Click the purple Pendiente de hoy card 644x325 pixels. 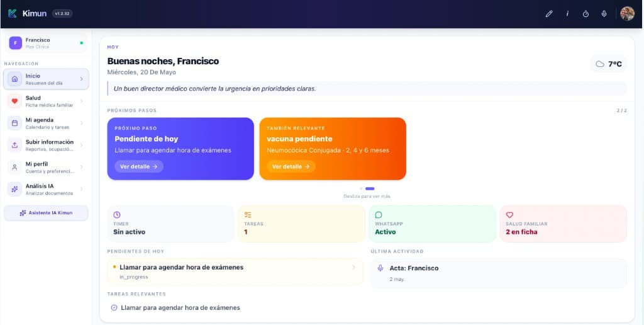[x=180, y=149]
